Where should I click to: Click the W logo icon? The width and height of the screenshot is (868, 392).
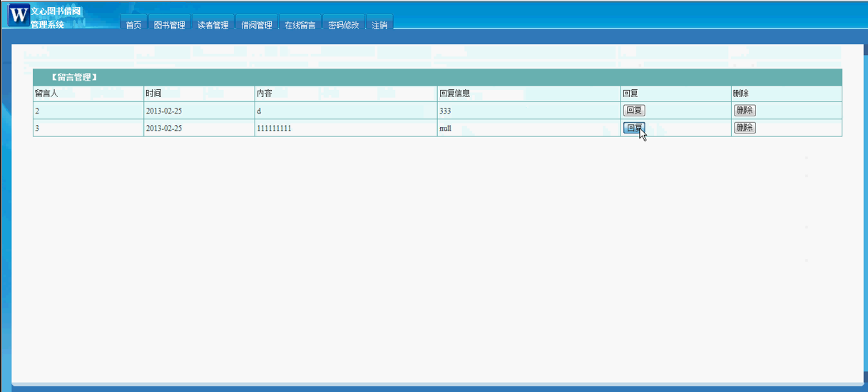[x=19, y=14]
